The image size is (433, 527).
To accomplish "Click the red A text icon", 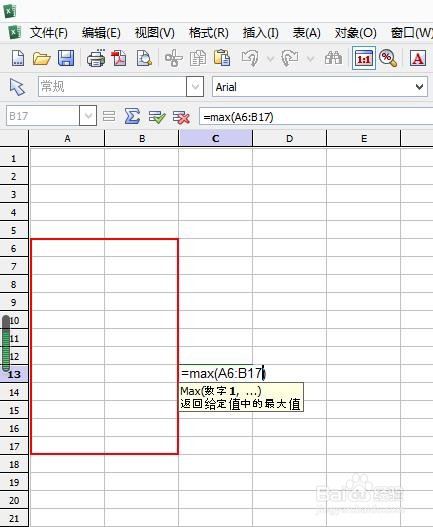I will pyautogui.click(x=418, y=58).
